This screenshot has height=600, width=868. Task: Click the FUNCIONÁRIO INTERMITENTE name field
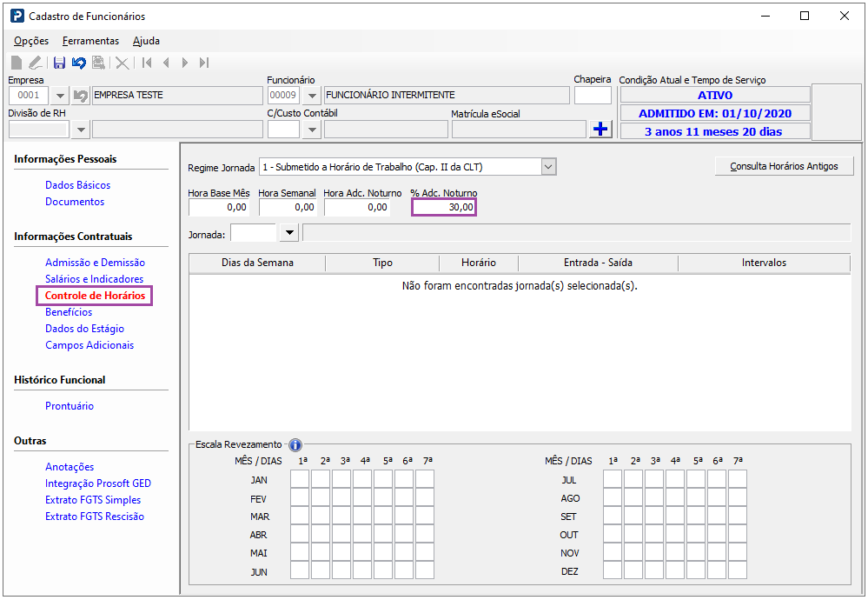point(447,96)
